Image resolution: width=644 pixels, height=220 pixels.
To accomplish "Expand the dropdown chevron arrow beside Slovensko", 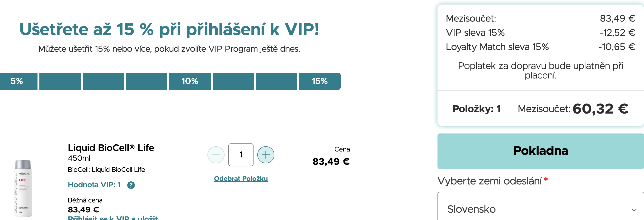I will [x=634, y=210].
